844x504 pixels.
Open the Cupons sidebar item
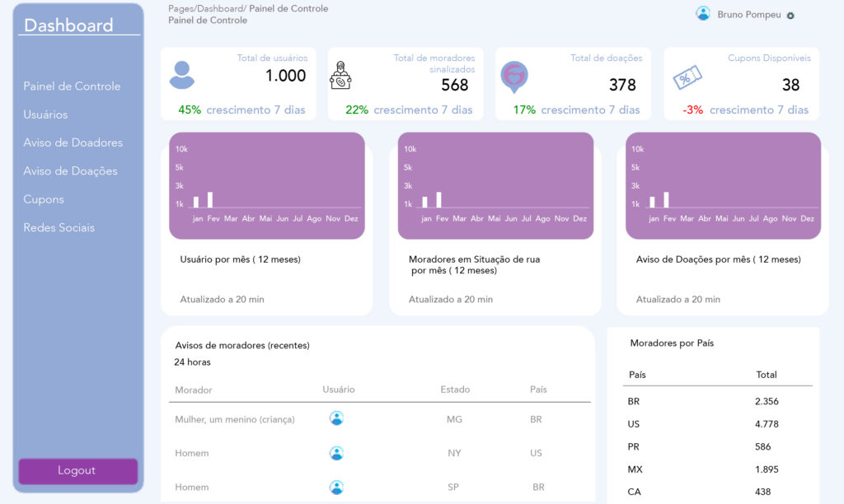(44, 199)
